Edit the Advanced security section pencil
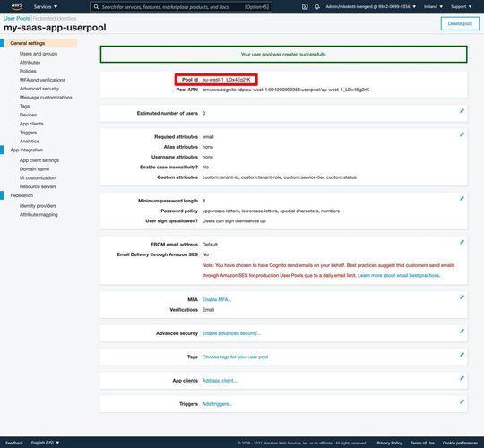 [462, 331]
